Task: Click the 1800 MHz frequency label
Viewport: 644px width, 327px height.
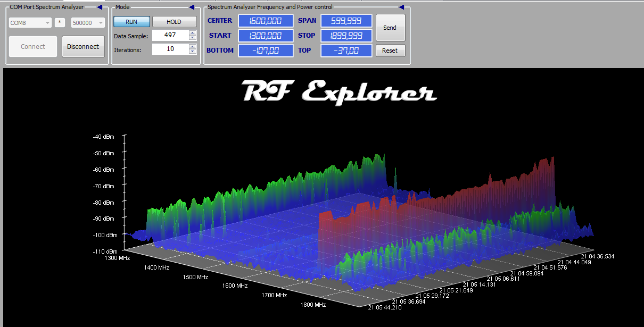Action: (x=313, y=305)
